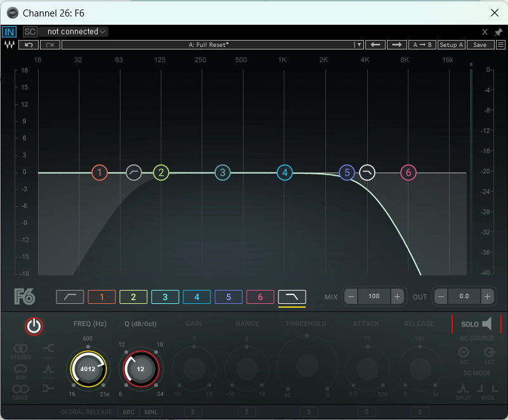Screen dimensions: 508x420
Task: Select the low-pass filter band button
Action: click(292, 297)
